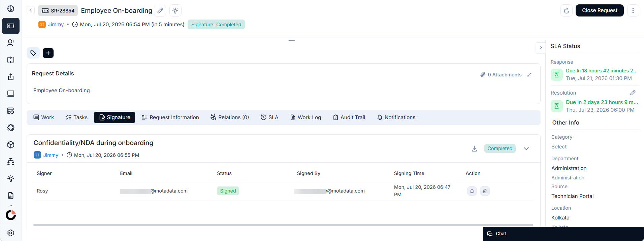
Task: Open the patch management sidebar icon
Action: pyautogui.click(x=11, y=128)
